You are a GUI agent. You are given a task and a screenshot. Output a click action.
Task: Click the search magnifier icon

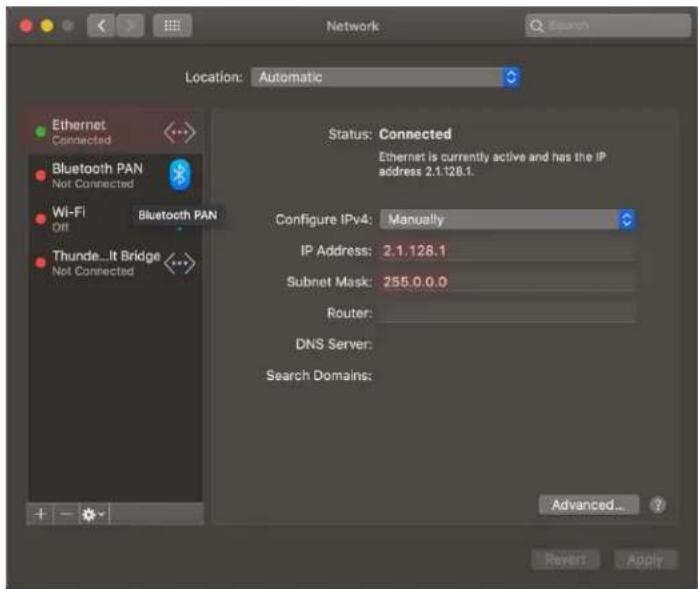(536, 26)
